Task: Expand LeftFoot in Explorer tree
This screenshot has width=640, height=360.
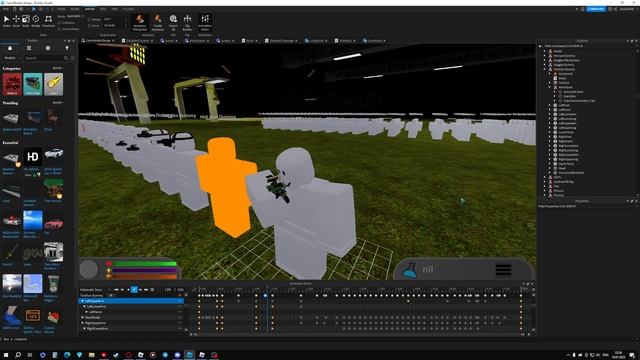Action: click(549, 105)
